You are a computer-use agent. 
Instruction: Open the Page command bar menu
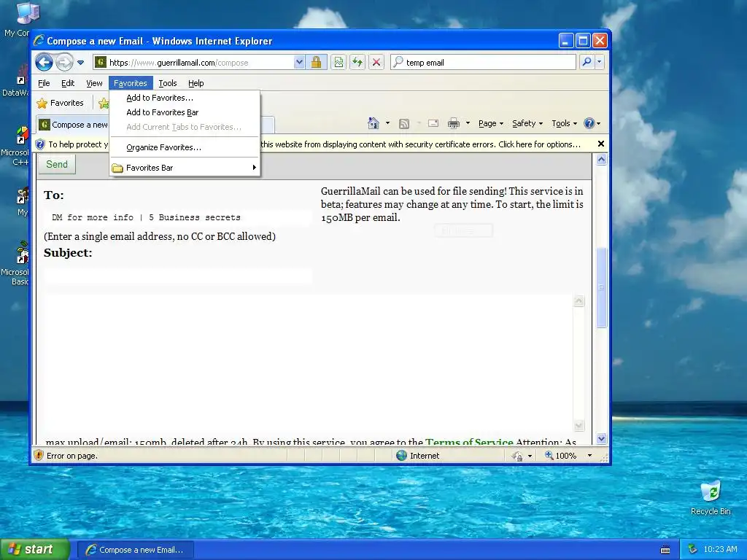click(491, 123)
